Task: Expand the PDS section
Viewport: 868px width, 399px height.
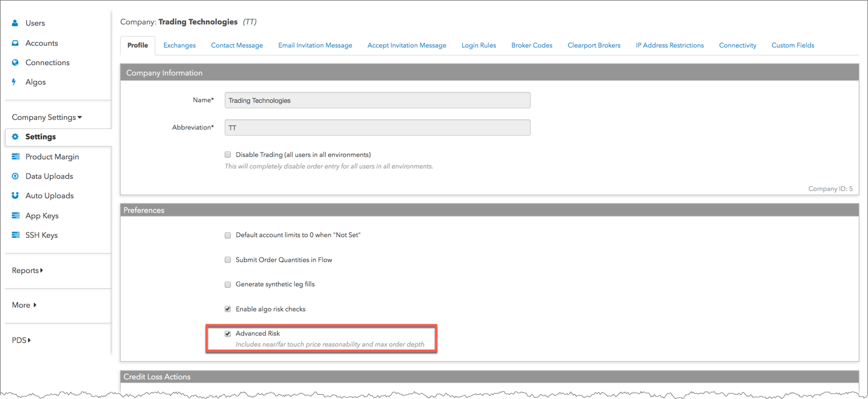Action: (x=21, y=341)
